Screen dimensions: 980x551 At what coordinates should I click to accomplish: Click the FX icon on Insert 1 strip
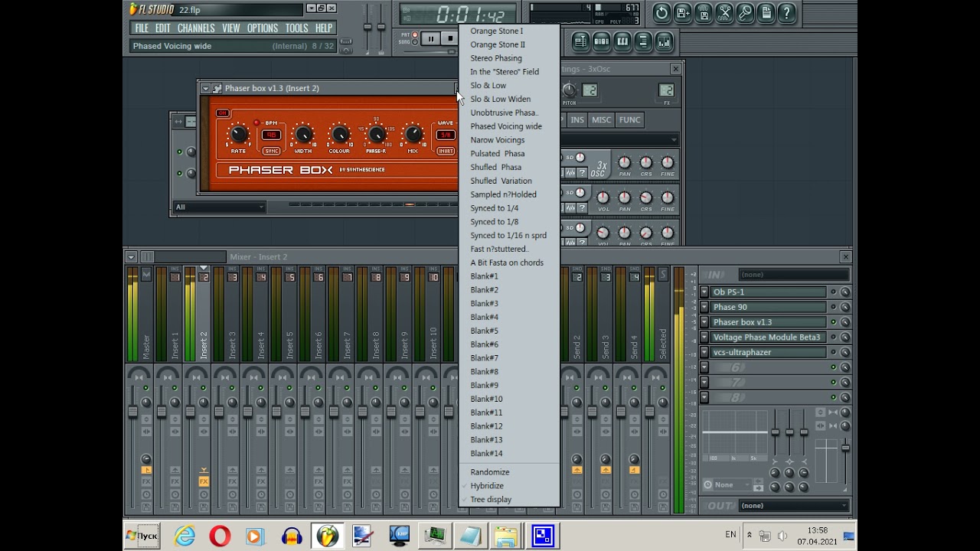(175, 481)
